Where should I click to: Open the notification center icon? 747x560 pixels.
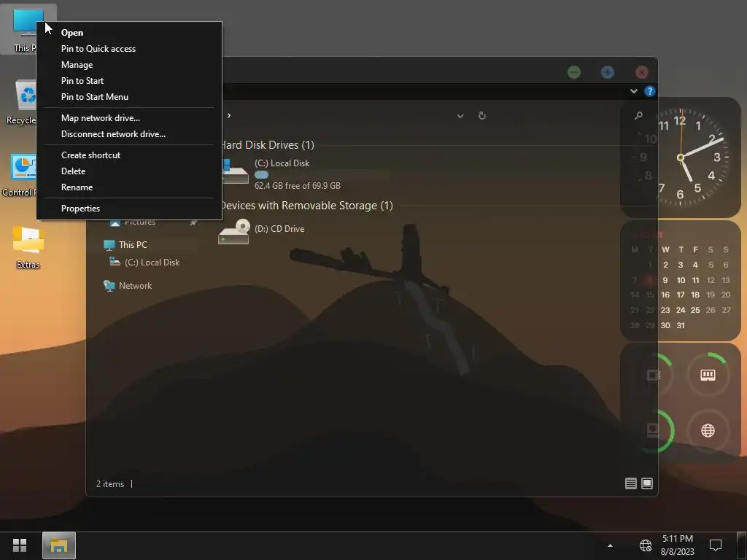point(716,545)
